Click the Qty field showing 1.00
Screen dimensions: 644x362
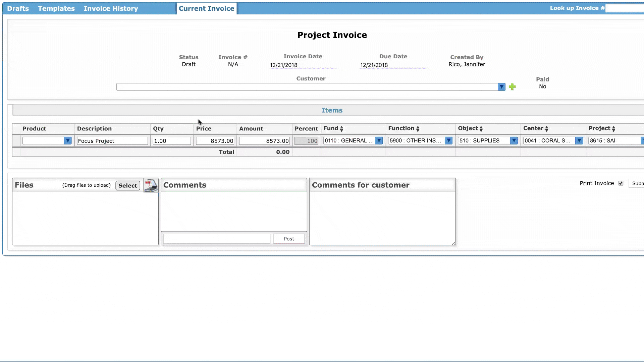click(x=172, y=141)
